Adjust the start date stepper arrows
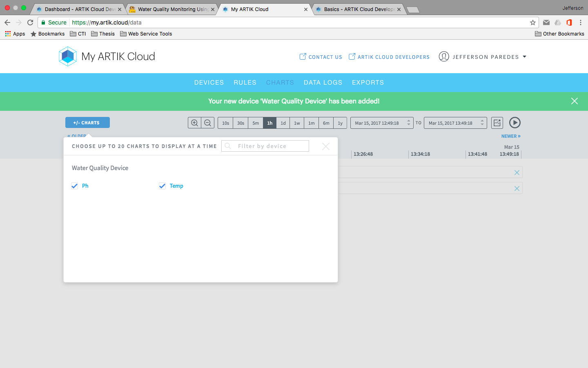Image resolution: width=588 pixels, height=368 pixels. (409, 123)
